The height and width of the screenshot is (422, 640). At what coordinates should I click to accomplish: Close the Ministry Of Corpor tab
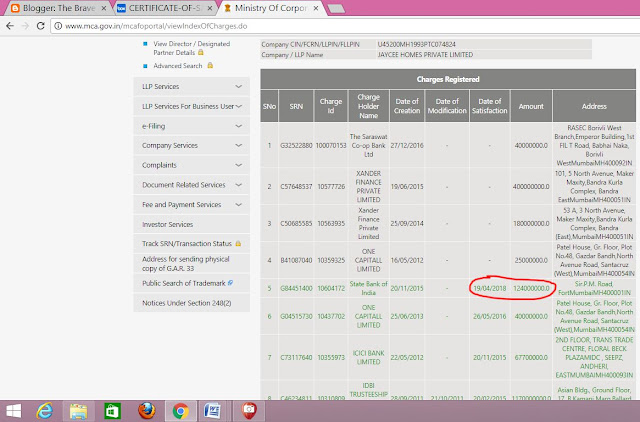click(x=316, y=8)
